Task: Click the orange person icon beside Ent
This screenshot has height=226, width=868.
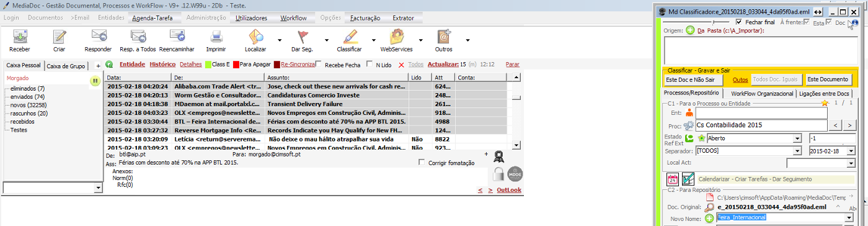Action: [689, 113]
